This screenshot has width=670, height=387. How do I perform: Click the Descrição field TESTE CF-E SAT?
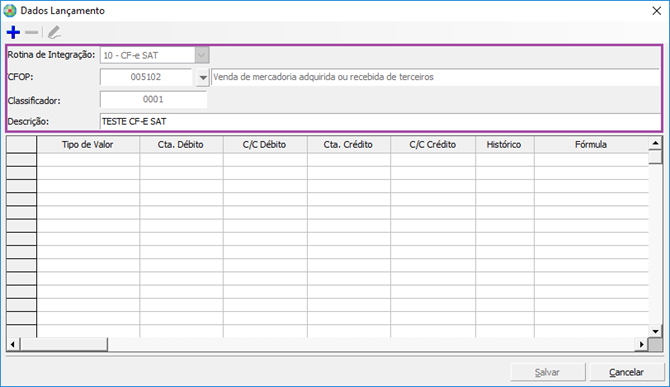point(380,122)
